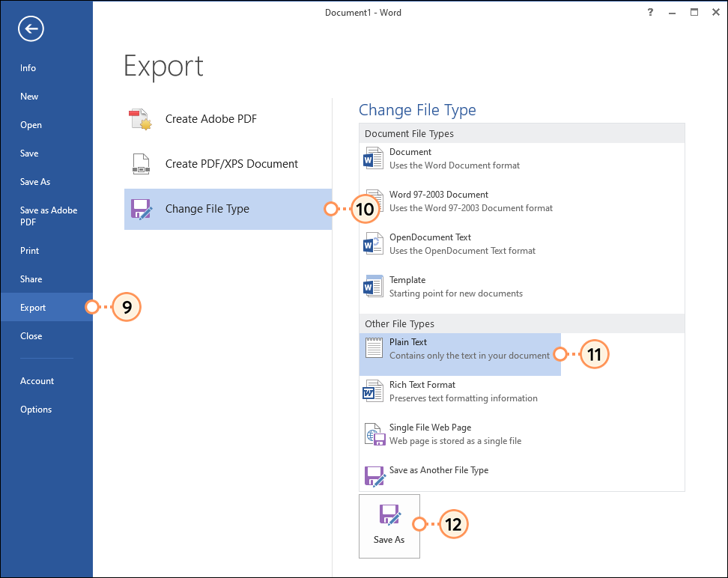The width and height of the screenshot is (728, 578).
Task: Choose Save As in the left sidebar
Action: (x=46, y=182)
